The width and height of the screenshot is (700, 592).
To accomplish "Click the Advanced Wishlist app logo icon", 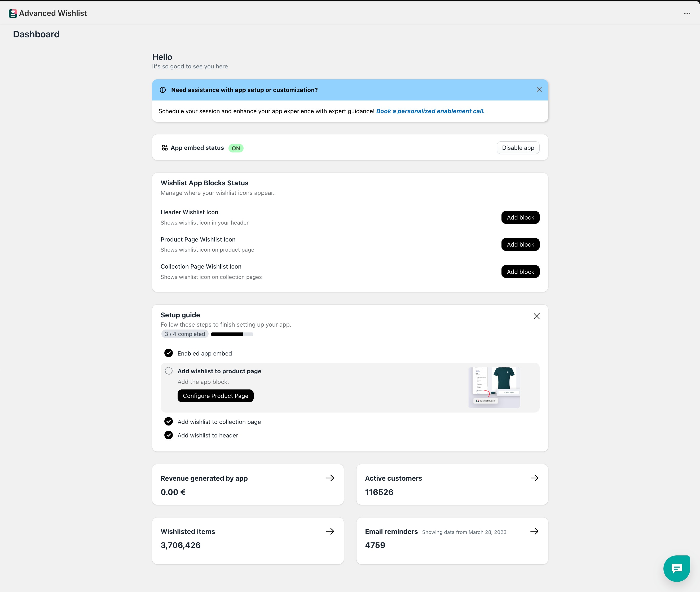I will click(13, 14).
